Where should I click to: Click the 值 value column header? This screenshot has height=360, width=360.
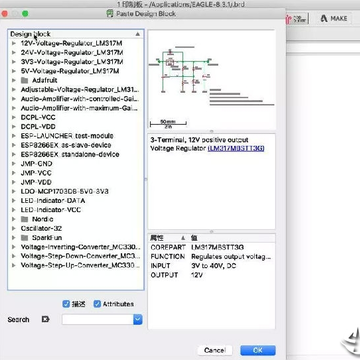pos(232,238)
